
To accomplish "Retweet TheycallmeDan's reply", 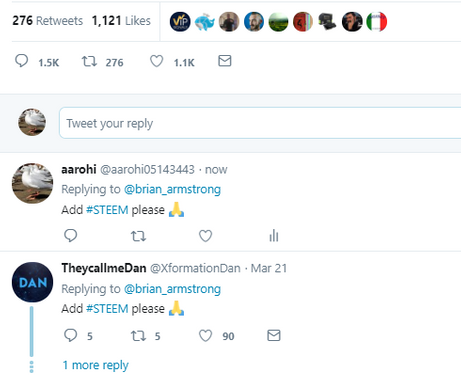I will (x=138, y=336).
